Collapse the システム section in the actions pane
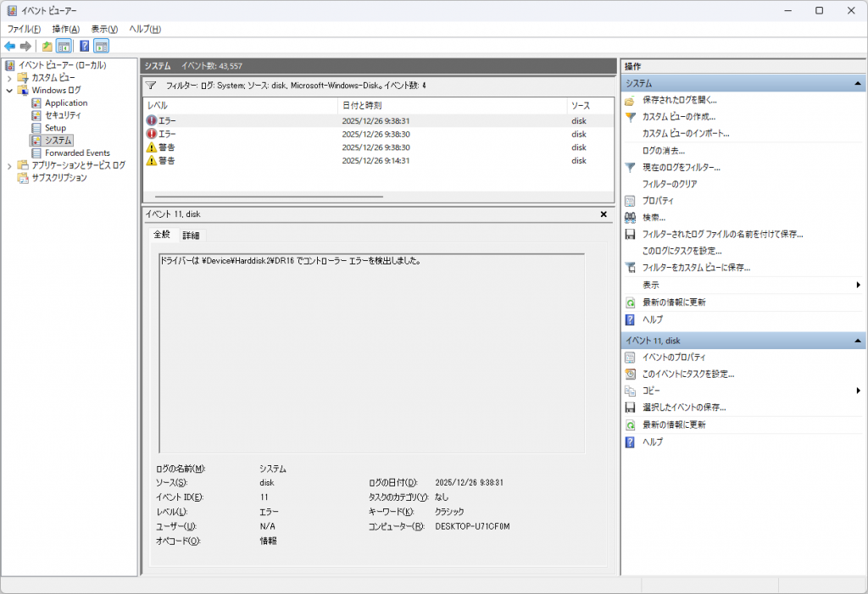Viewport: 868px width, 594px height. (x=859, y=84)
